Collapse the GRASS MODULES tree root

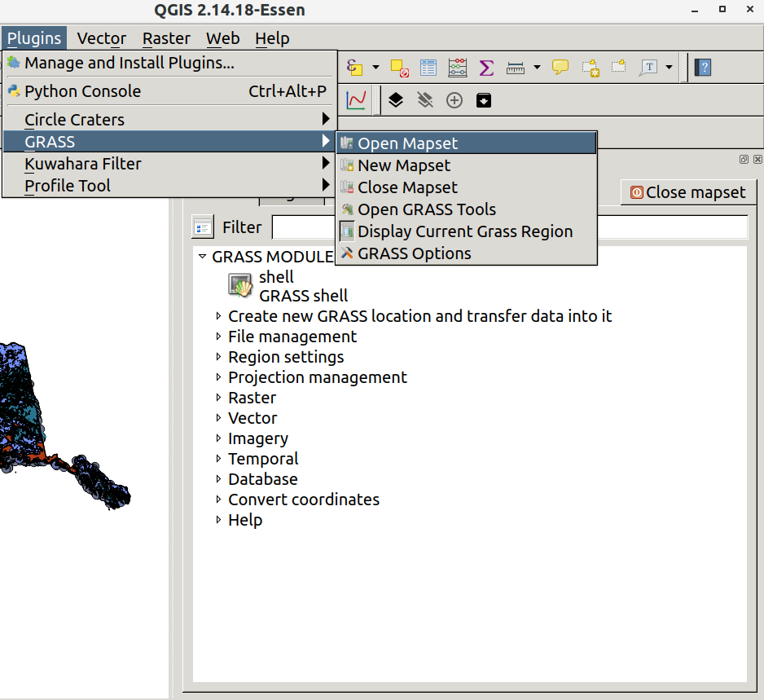click(x=202, y=256)
